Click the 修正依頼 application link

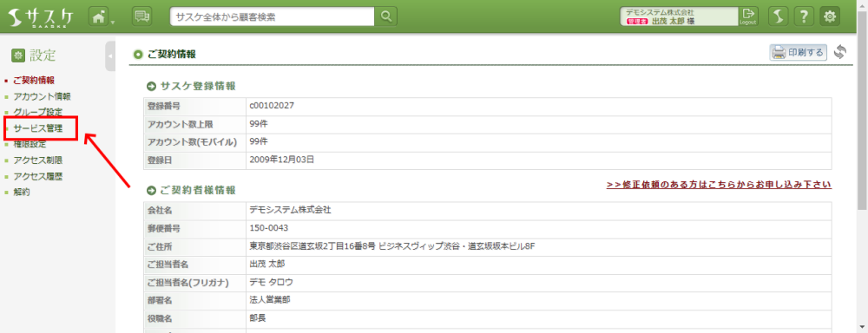point(719,185)
